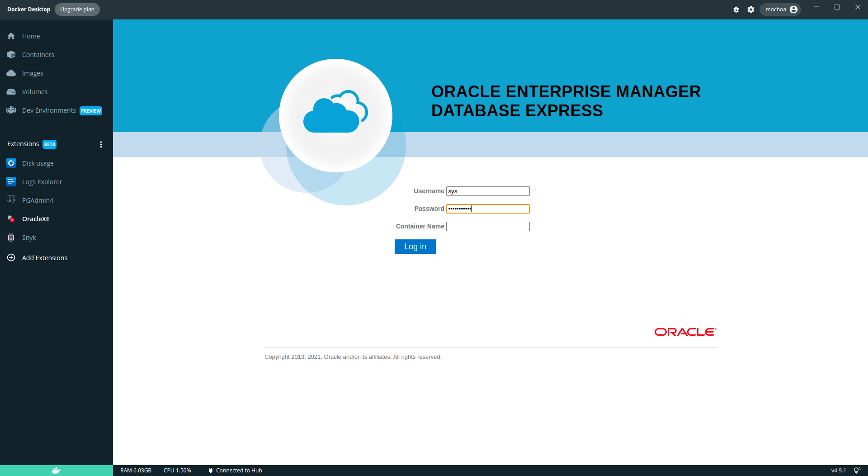Image resolution: width=868 pixels, height=476 pixels.
Task: Click the PGAdmin4 elephant icon
Action: 11,200
